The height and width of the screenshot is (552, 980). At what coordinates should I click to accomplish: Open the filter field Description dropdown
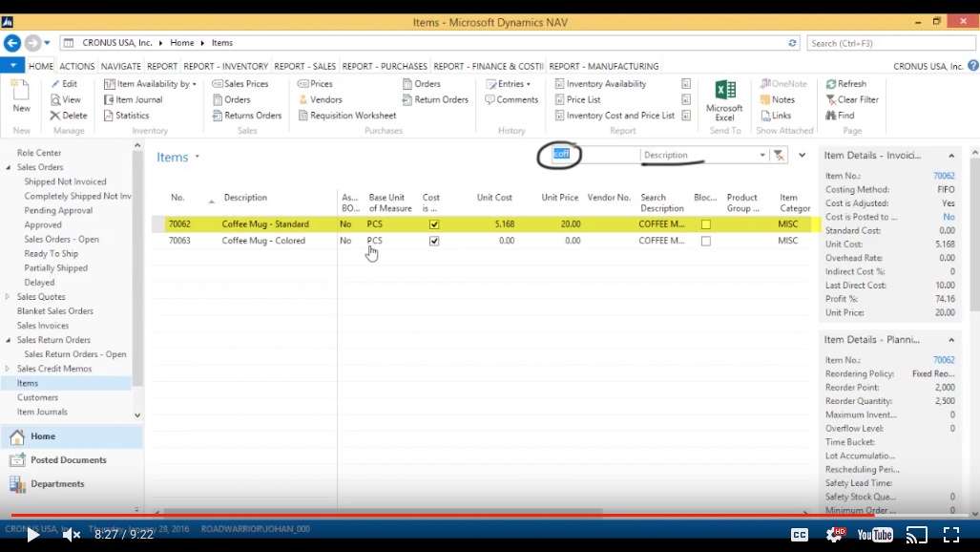point(761,156)
